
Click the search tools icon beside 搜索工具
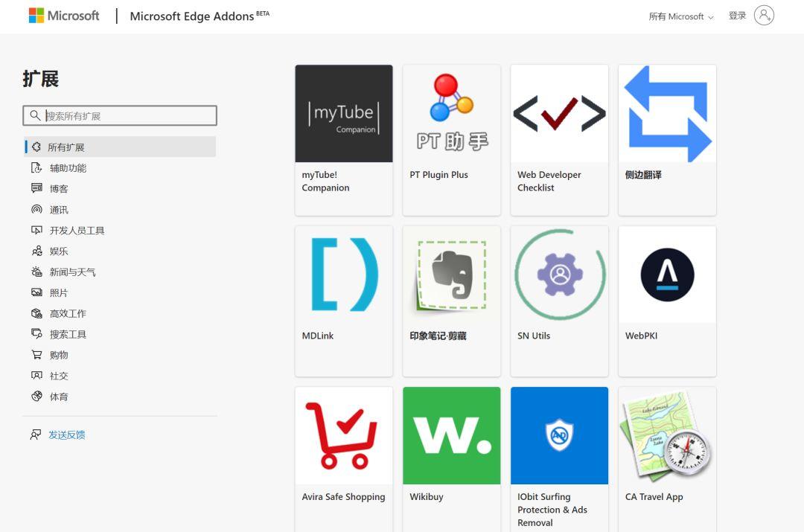click(x=36, y=333)
